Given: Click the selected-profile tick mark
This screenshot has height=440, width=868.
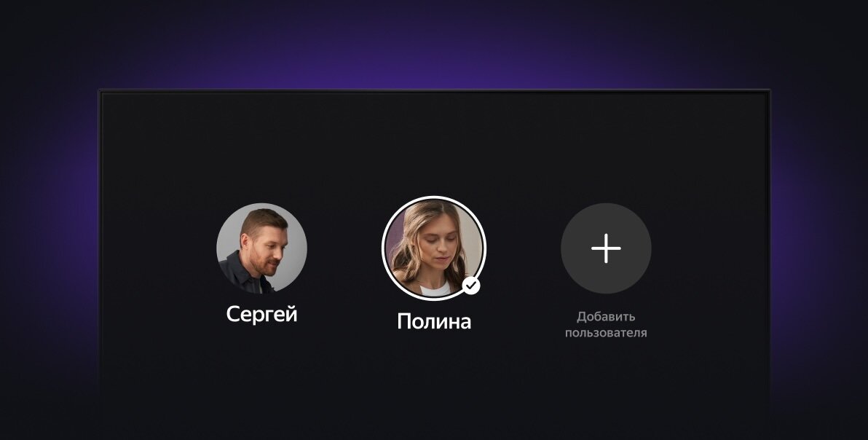Looking at the screenshot, I should 471,286.
